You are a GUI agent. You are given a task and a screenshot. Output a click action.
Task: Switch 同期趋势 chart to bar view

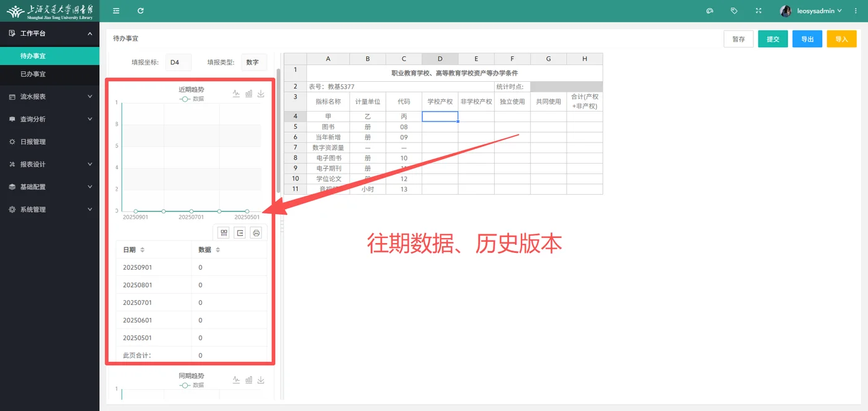[249, 380]
